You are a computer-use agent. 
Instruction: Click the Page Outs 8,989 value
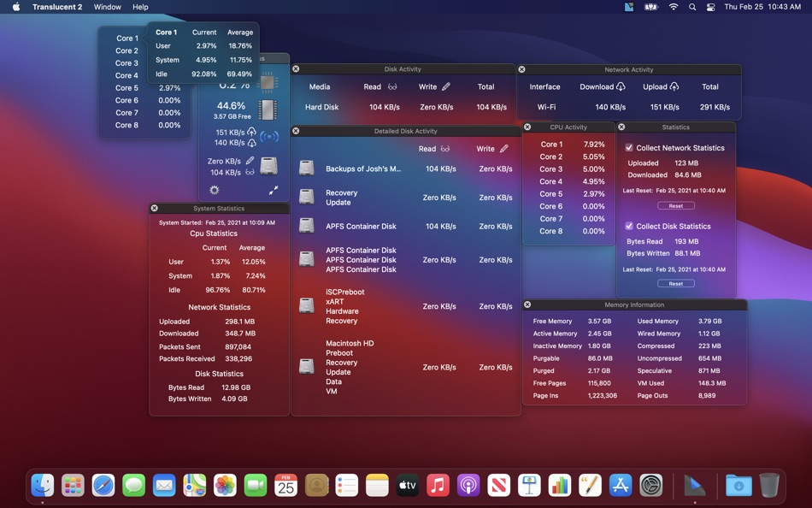click(x=707, y=395)
